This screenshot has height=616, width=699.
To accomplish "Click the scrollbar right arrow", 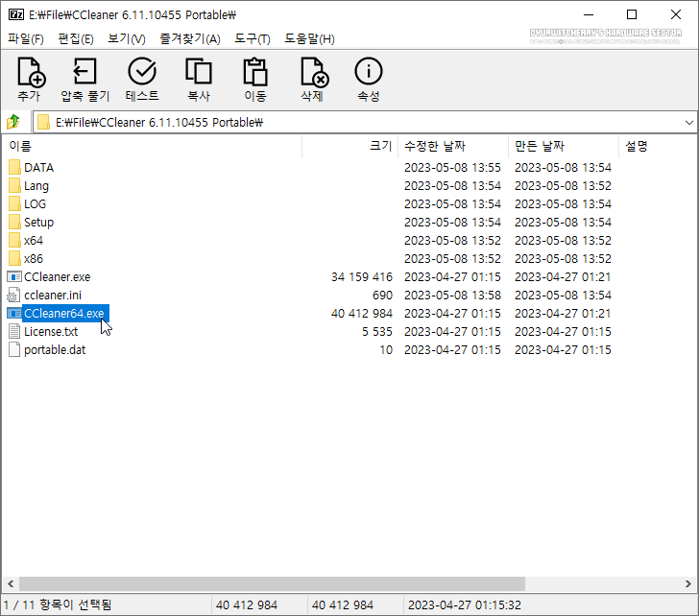I will 688,583.
